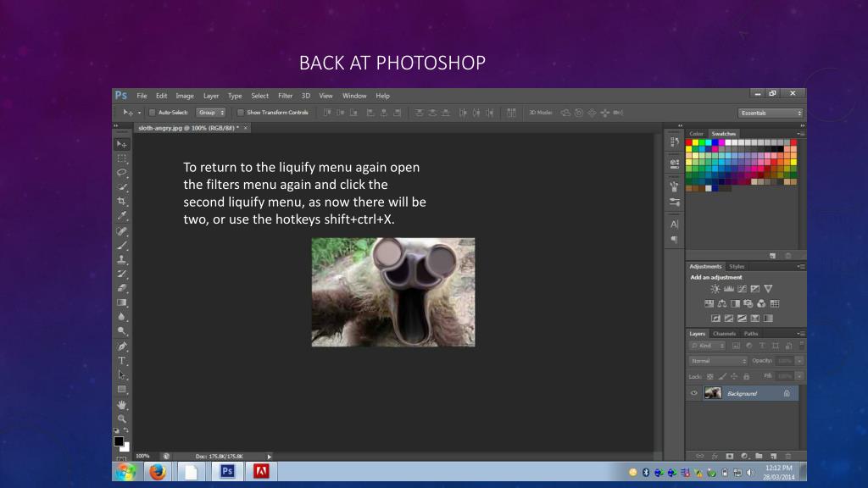The height and width of the screenshot is (488, 868).
Task: Toggle the lock position button
Action: tap(734, 377)
